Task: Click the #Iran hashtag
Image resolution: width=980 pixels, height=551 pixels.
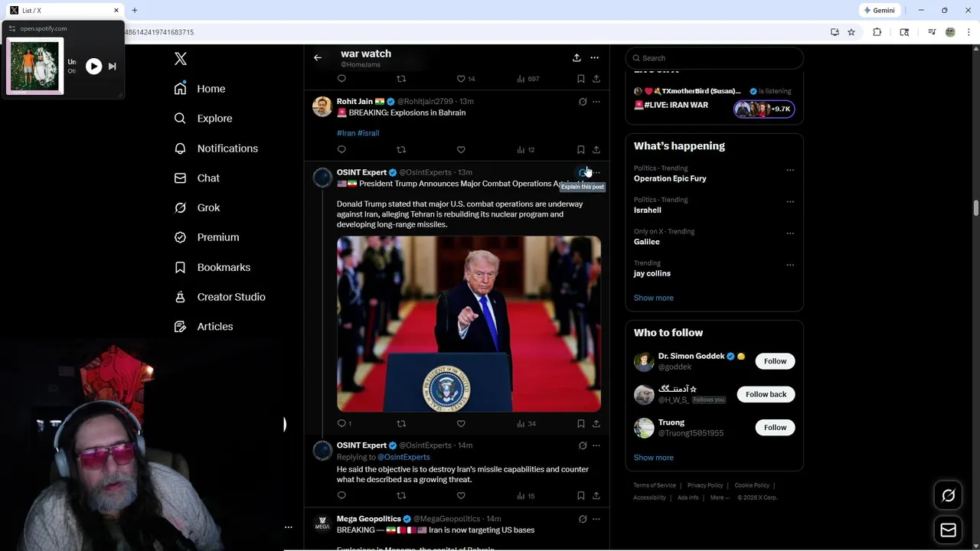Action: click(x=346, y=133)
